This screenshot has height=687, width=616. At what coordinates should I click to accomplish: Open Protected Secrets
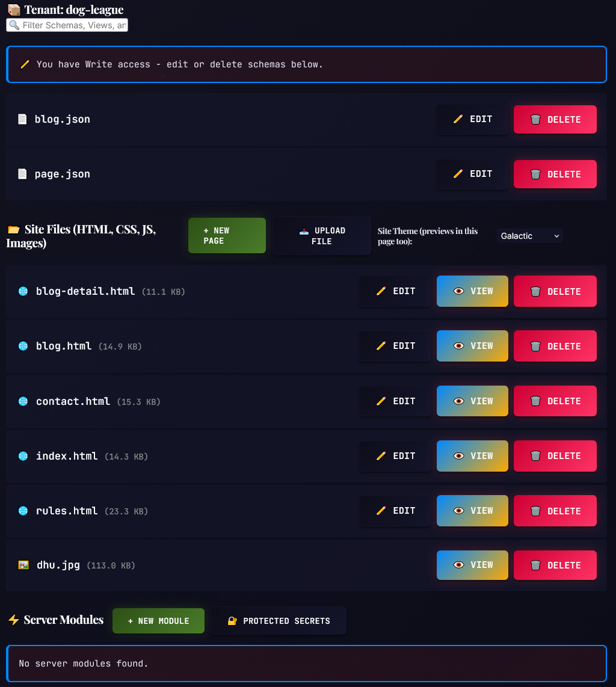279,621
